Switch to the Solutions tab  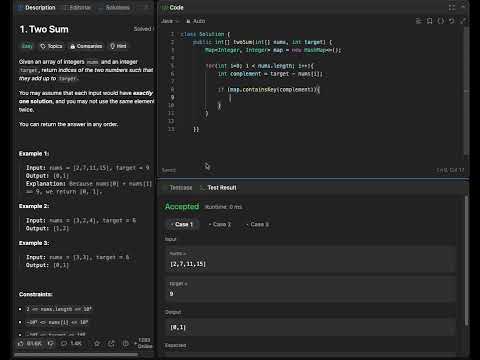(x=114, y=7)
